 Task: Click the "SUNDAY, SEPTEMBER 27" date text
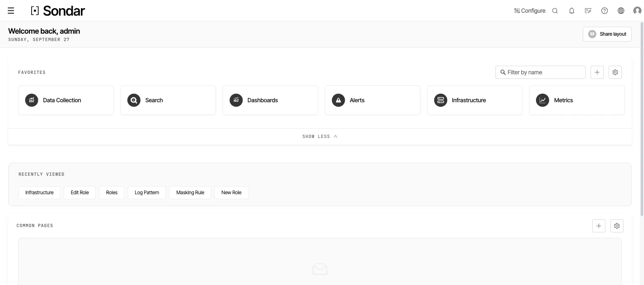click(x=39, y=40)
